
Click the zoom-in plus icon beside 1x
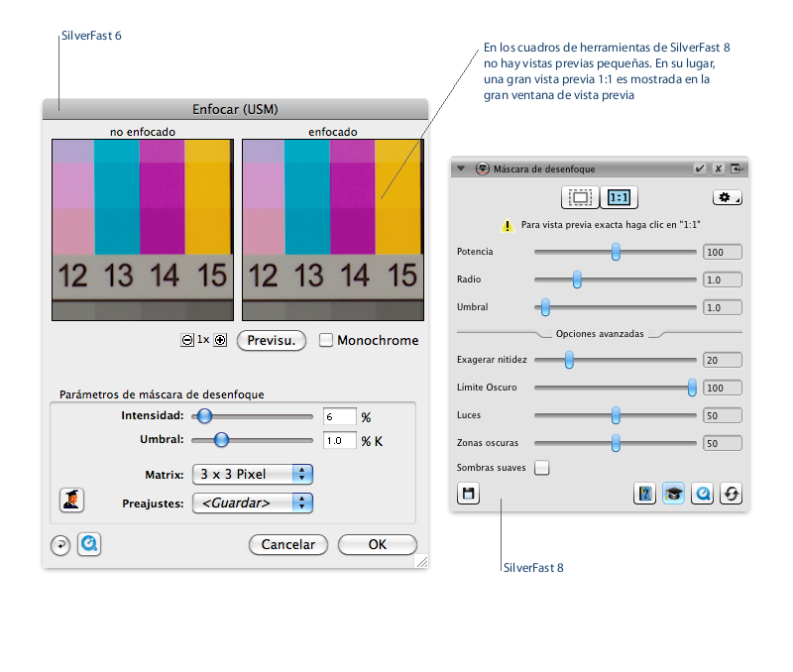pos(220,340)
